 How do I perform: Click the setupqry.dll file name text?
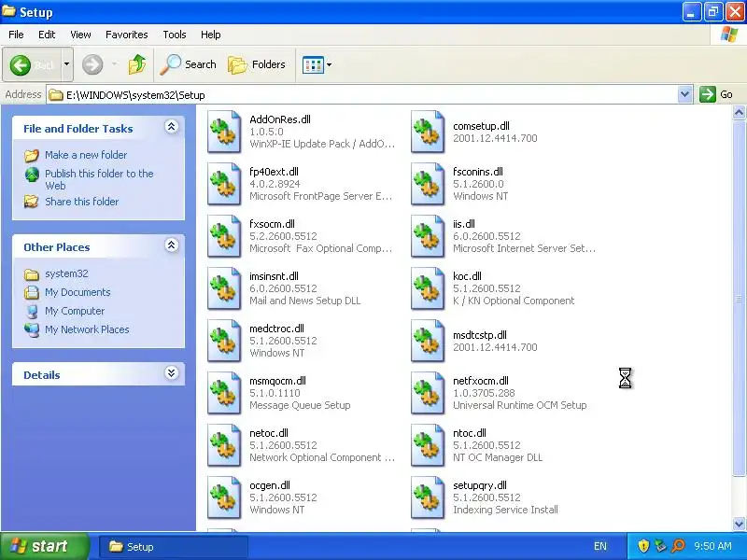click(480, 485)
